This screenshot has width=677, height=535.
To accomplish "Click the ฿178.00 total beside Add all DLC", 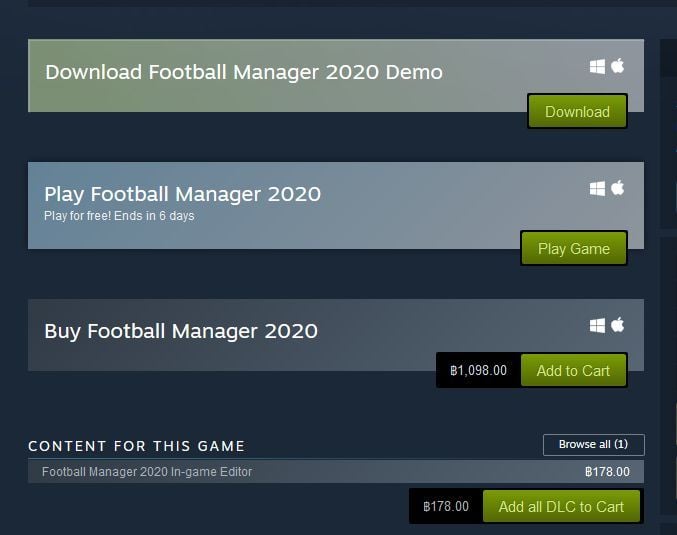I will tap(446, 506).
